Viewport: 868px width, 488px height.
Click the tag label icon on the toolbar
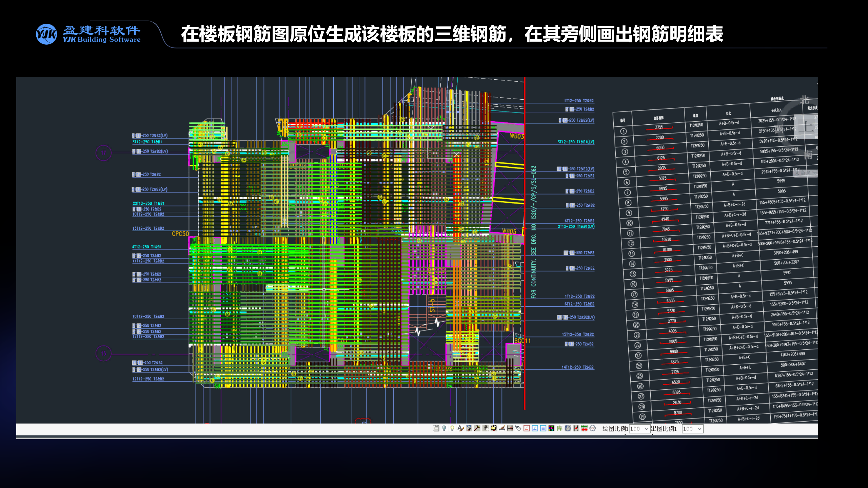(518, 429)
